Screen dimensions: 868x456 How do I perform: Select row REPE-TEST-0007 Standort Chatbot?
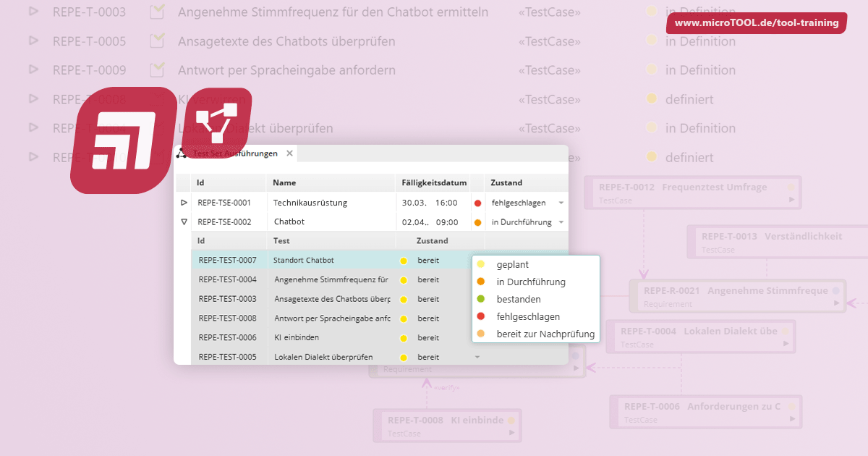331,260
